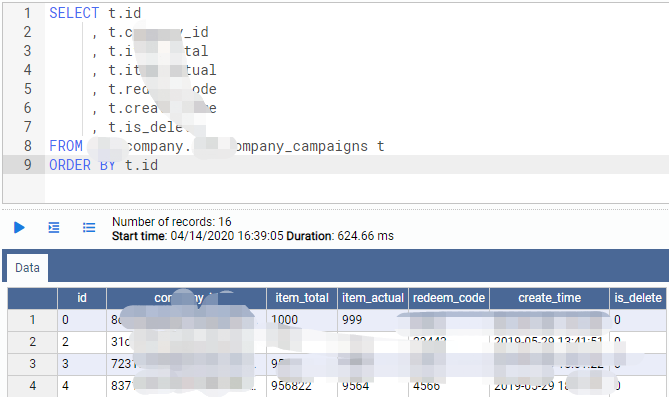Click the item_actual column header

(372, 298)
